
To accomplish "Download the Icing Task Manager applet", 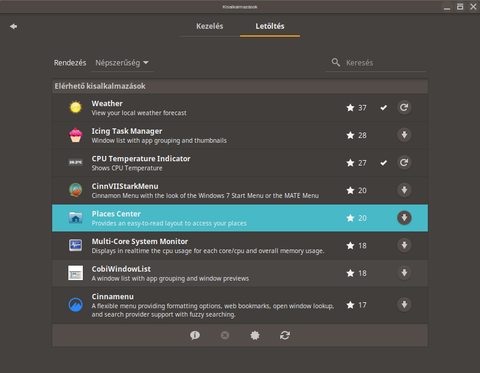I will 404,135.
